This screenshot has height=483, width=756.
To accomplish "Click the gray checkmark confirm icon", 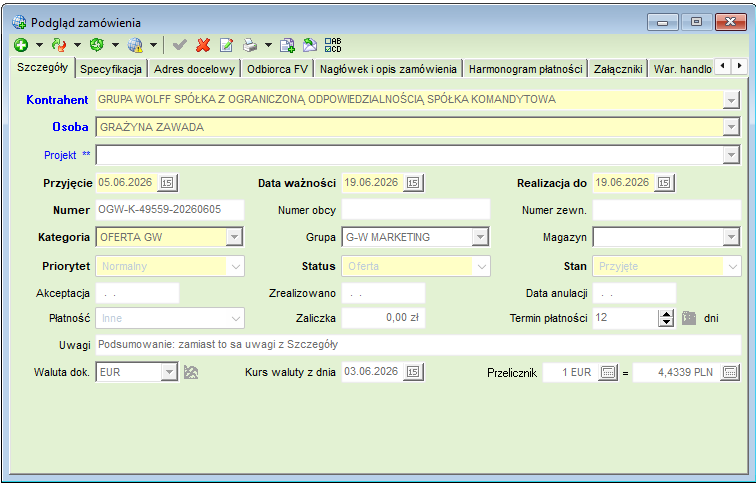I will (180, 45).
